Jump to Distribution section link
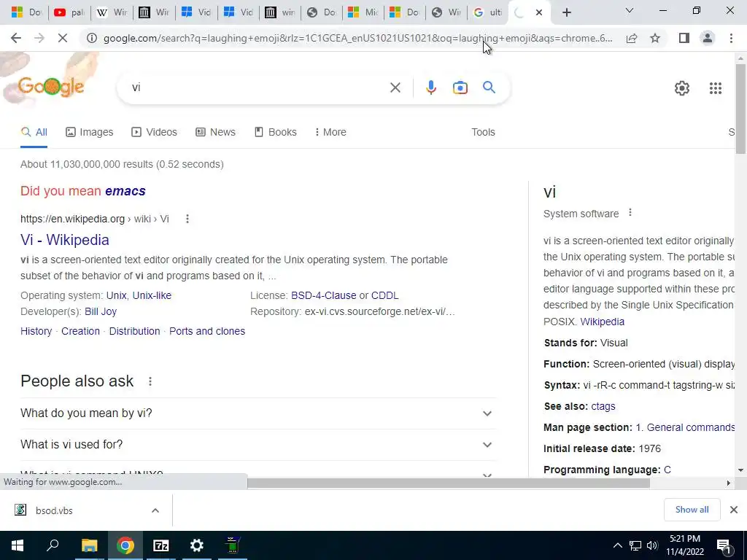The height and width of the screenshot is (560, 747). [134, 332]
